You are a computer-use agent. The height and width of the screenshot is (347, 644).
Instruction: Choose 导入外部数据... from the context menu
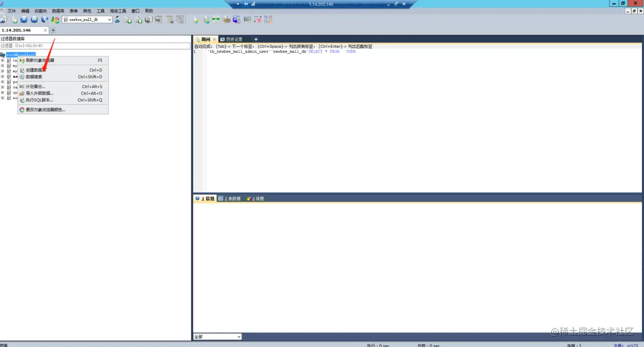pyautogui.click(x=63, y=93)
